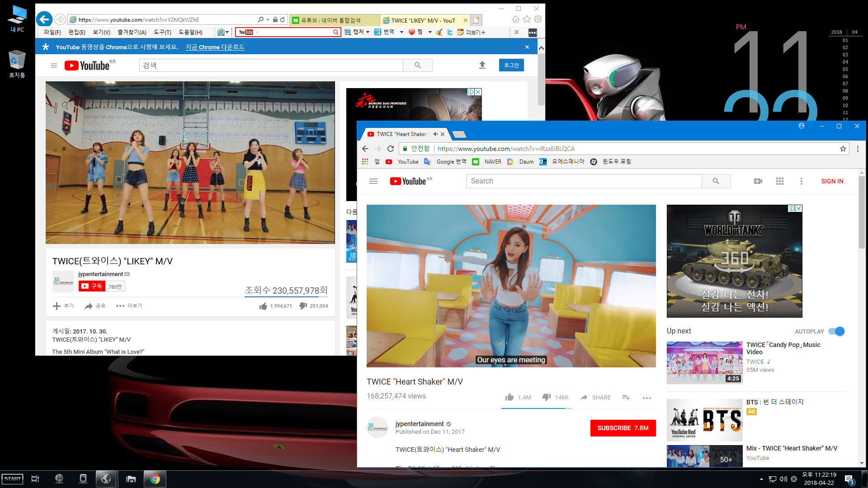
Task: Dismiss the blue Chrome promotion banner
Action: (527, 47)
